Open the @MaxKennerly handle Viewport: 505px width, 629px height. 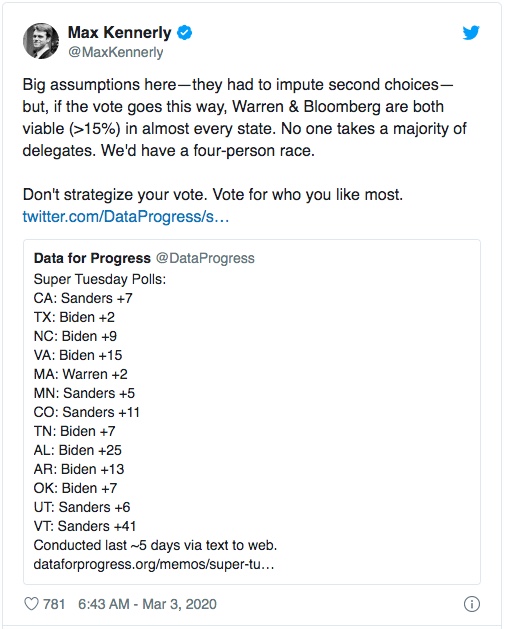click(x=116, y=52)
